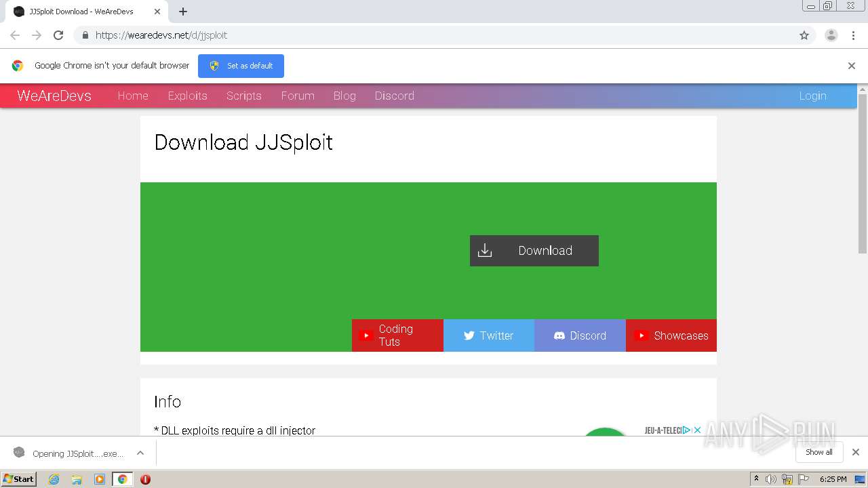Bookmark this page with the star icon
868x488 pixels.
804,35
